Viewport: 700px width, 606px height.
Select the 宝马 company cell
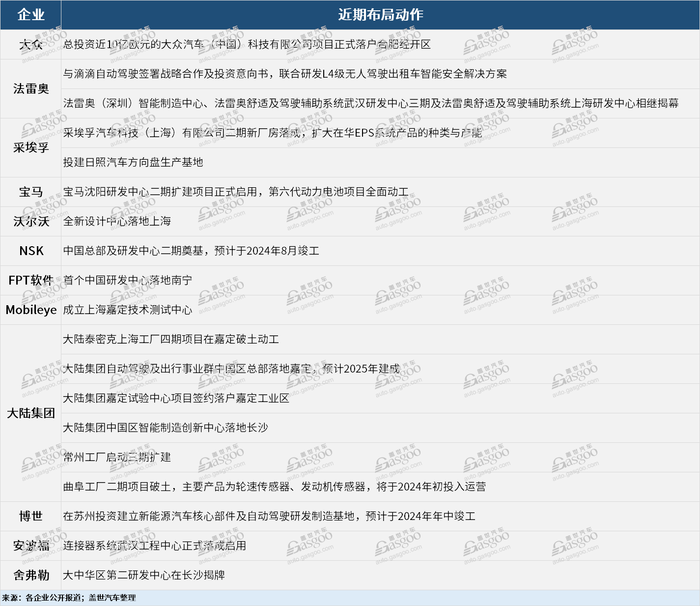click(x=30, y=192)
